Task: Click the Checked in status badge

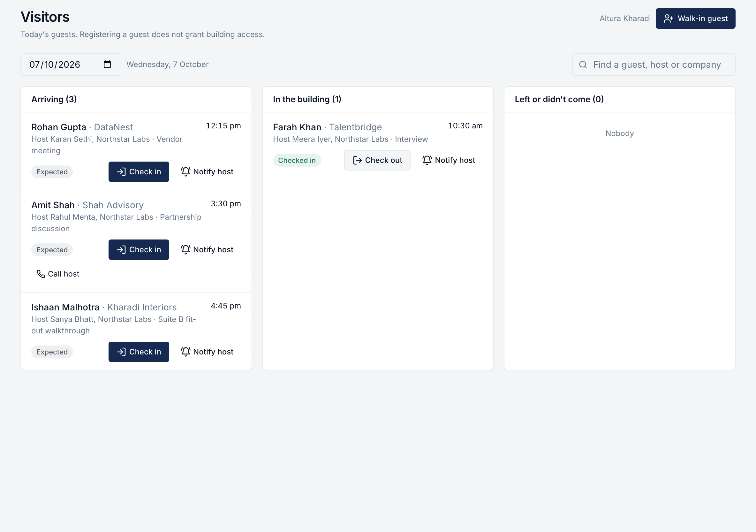Action: 297,160
